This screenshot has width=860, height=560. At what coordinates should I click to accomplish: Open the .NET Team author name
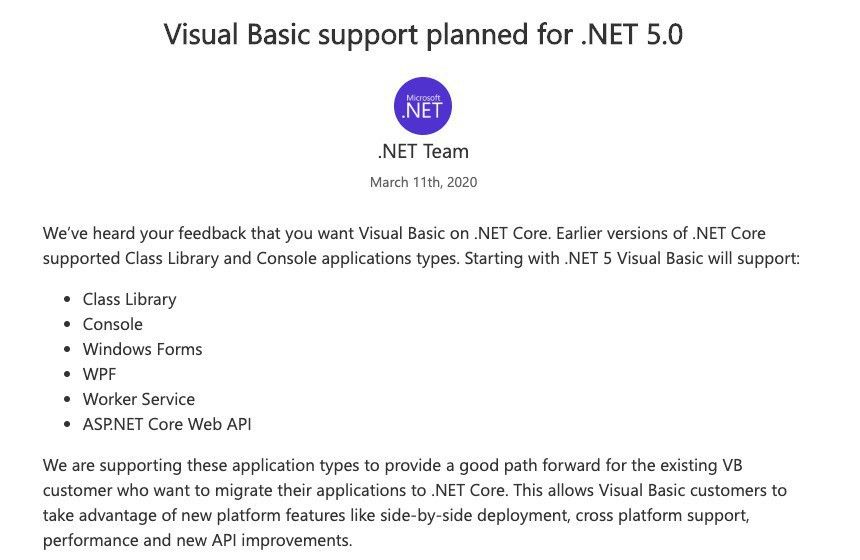423,152
